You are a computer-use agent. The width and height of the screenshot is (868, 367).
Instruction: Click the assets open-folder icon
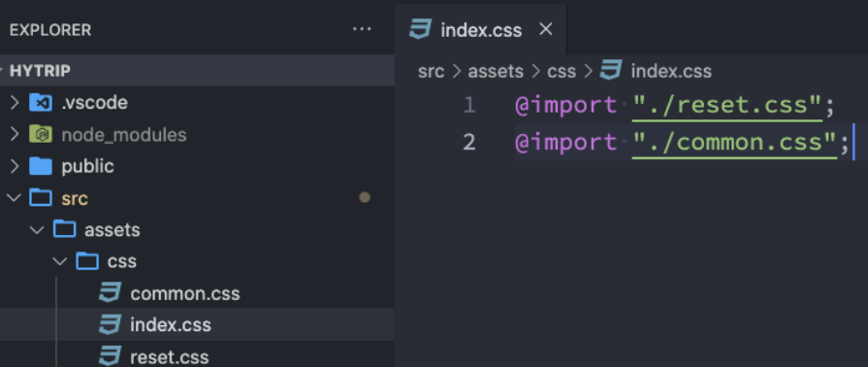coord(64,229)
